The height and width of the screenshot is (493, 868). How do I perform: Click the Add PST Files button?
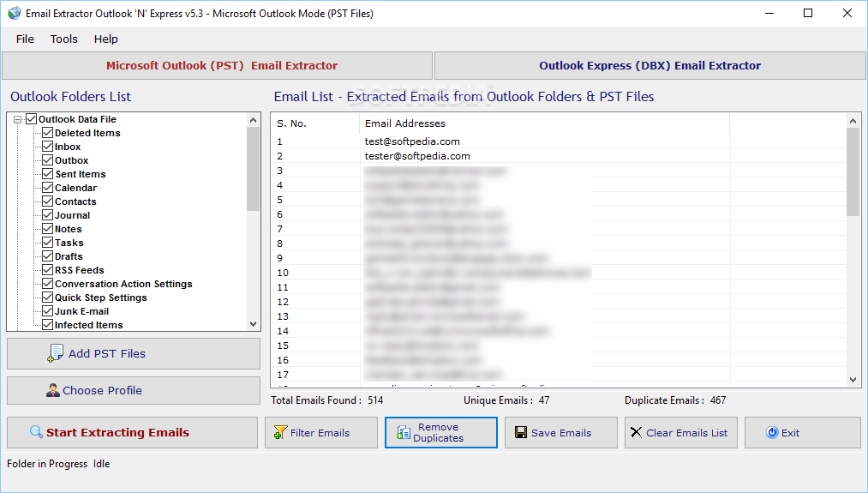[134, 353]
